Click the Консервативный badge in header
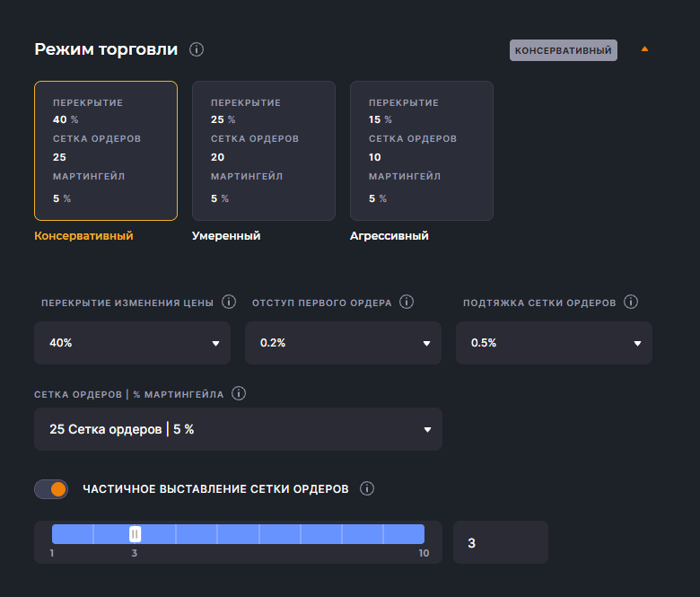700x597 pixels. pos(564,50)
